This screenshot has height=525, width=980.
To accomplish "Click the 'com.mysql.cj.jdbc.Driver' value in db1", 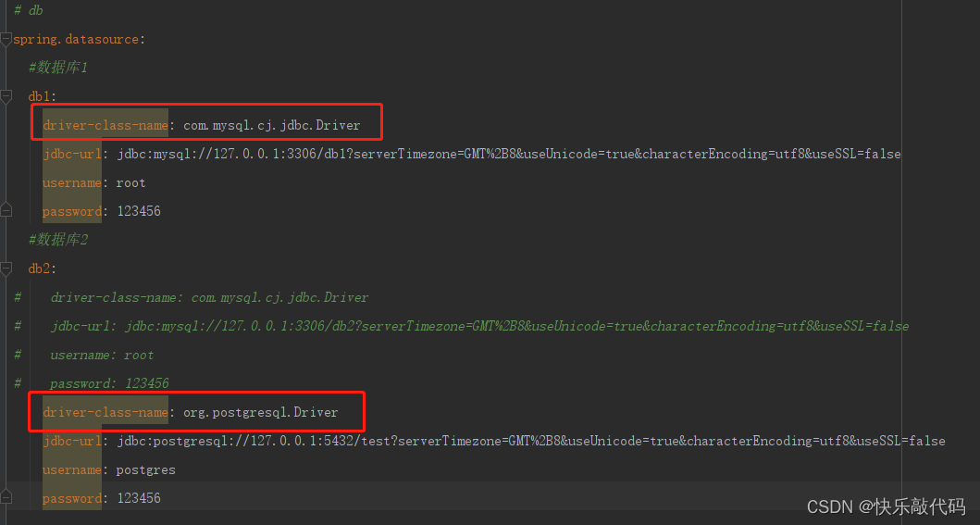I will pyautogui.click(x=272, y=125).
